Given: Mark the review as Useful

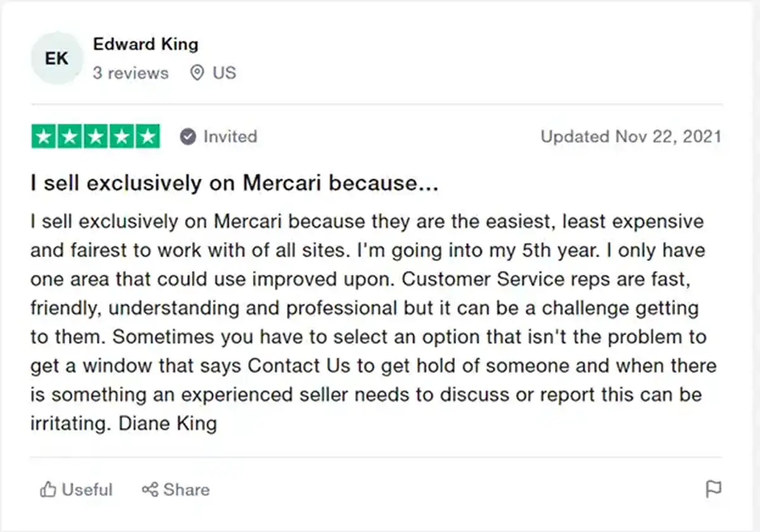Looking at the screenshot, I should tap(76, 489).
